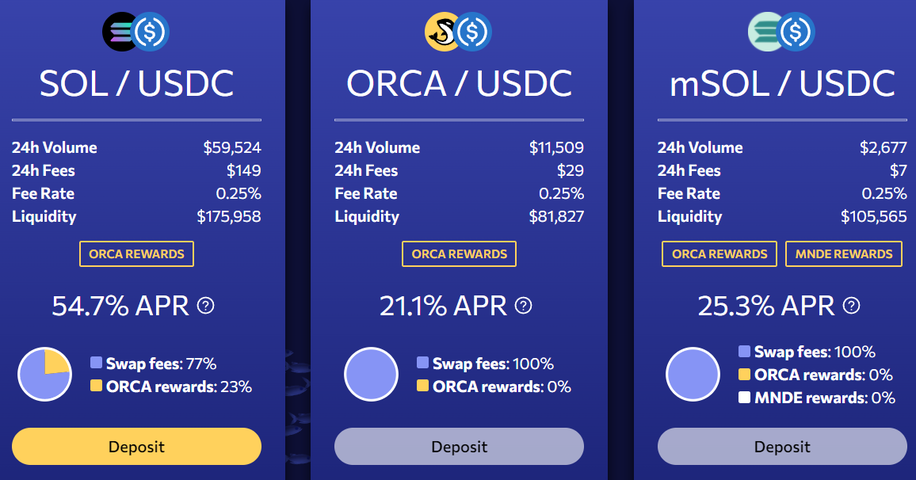This screenshot has height=480, width=916.
Task: Select the ORCA / USDC pool title
Action: tap(459, 84)
